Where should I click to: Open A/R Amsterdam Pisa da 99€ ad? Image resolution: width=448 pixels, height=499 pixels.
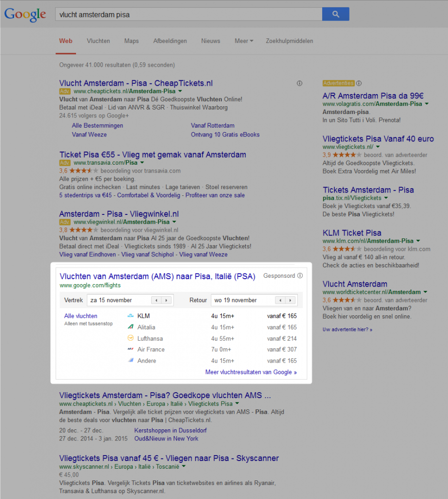(x=373, y=96)
